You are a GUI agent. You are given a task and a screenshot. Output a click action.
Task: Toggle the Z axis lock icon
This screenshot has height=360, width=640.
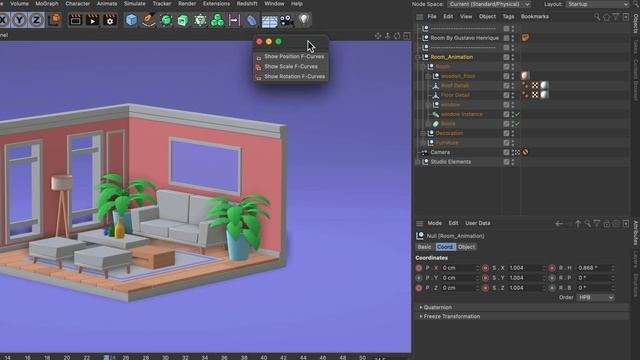tap(36, 20)
